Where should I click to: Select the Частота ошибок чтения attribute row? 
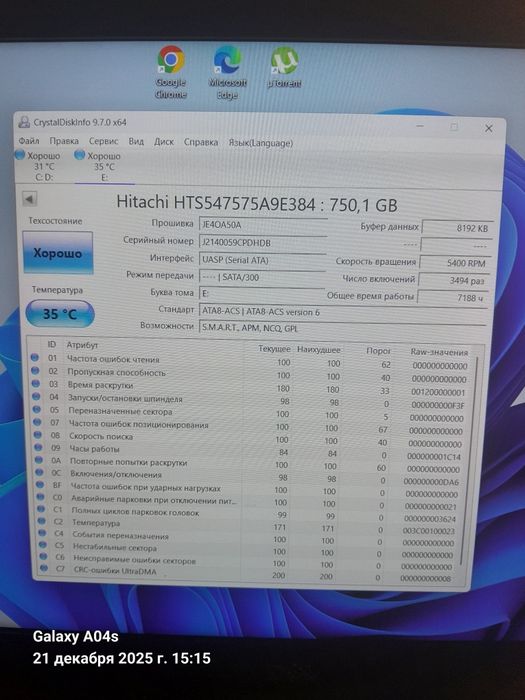[250, 362]
